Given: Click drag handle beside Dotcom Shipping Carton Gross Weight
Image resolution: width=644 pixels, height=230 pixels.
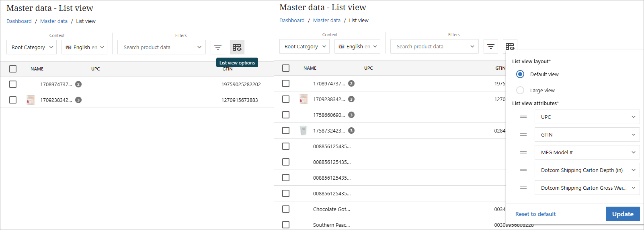Looking at the screenshot, I should pos(523,188).
